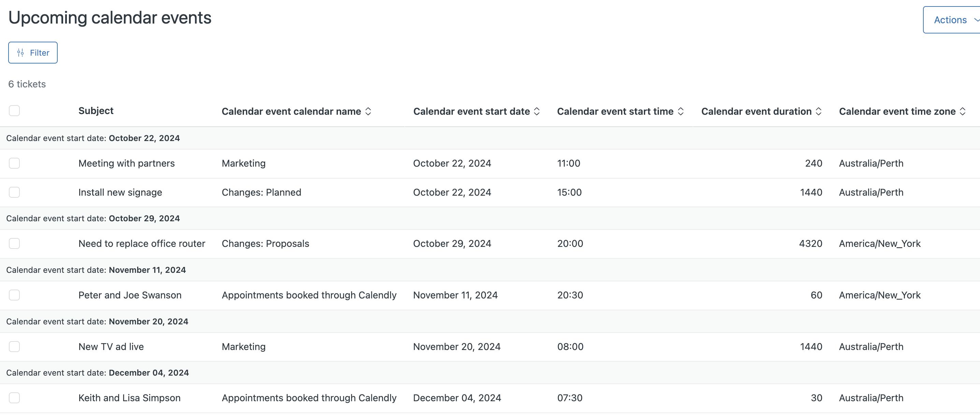Click the 6 tickets count label
This screenshot has width=980, height=420.
pyautogui.click(x=27, y=84)
